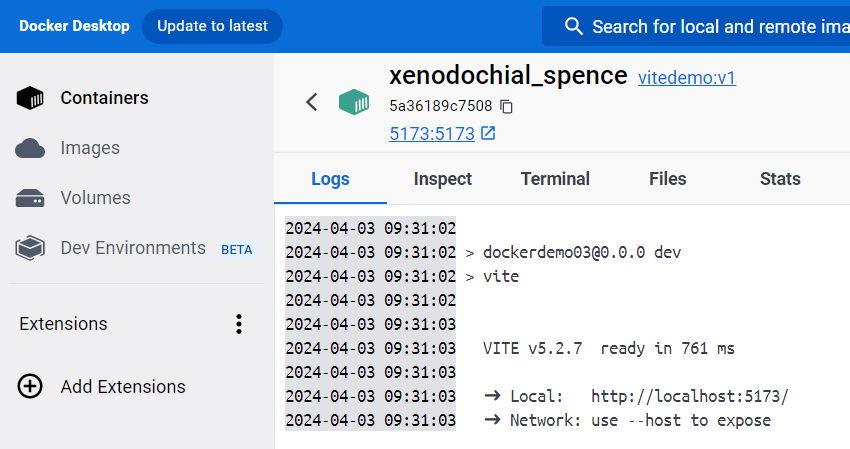The image size is (850, 449).
Task: Click the Update to latest button
Action: 212,26
